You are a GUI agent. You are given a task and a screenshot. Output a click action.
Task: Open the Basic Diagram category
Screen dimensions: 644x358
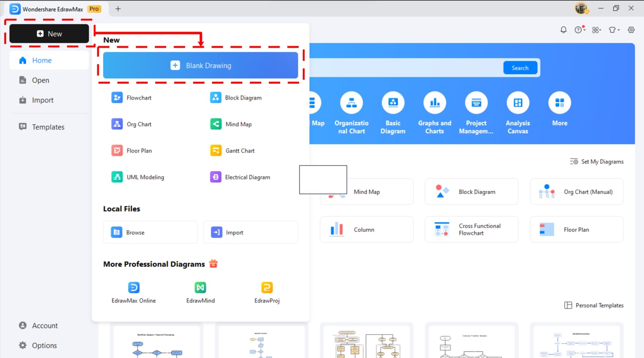(393, 113)
